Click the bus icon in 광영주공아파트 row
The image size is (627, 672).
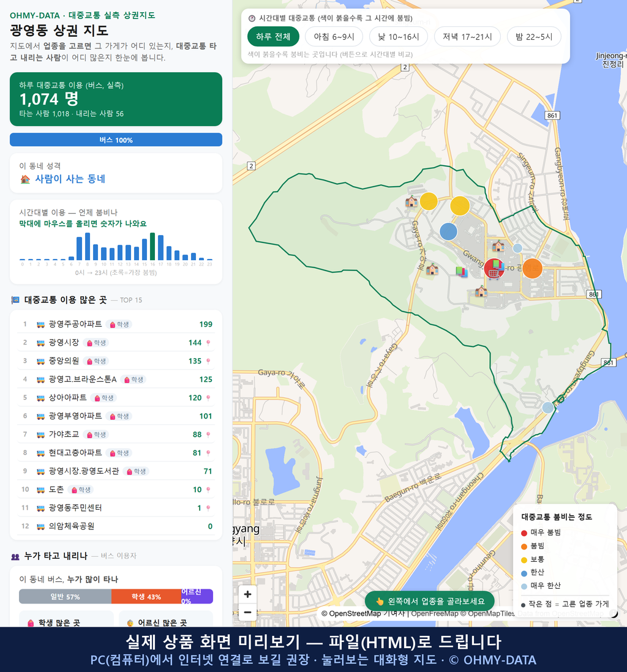(x=41, y=324)
